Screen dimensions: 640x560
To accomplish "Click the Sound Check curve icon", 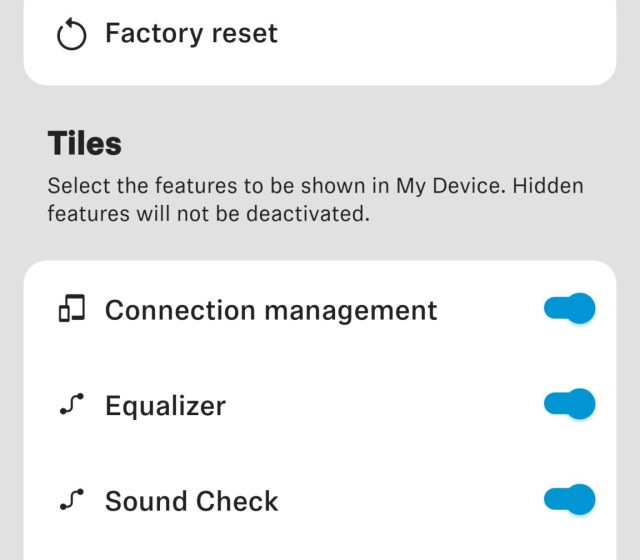I will pyautogui.click(x=72, y=500).
